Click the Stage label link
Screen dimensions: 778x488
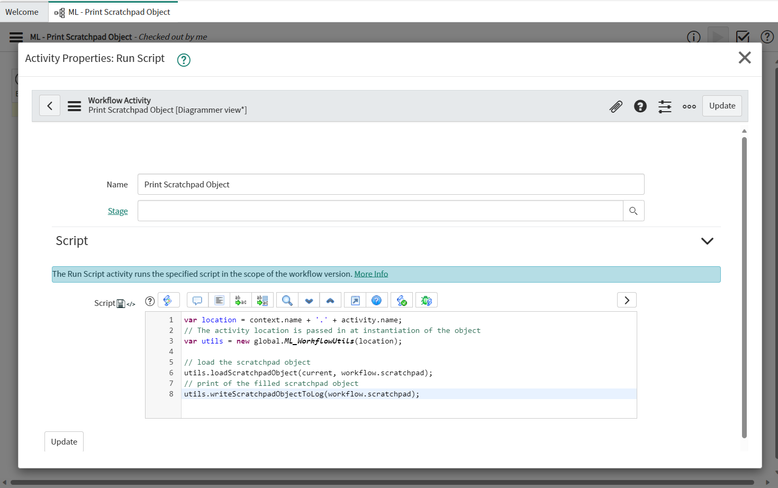[x=118, y=211]
